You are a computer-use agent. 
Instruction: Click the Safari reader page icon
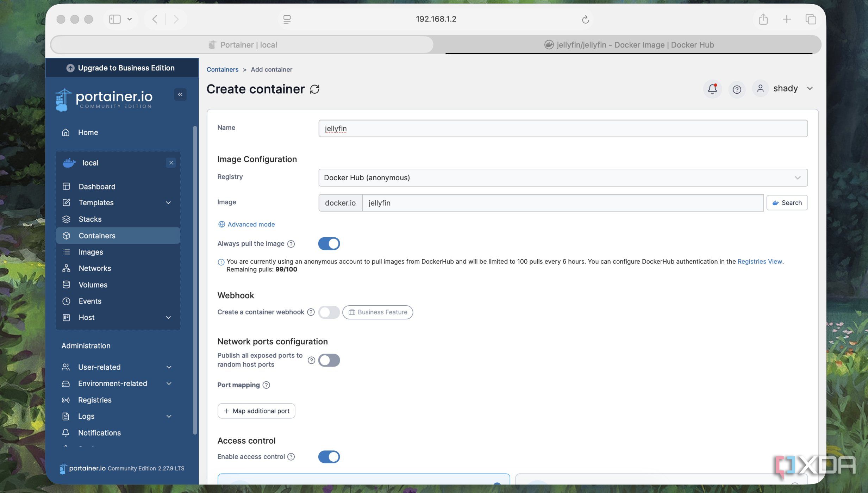[287, 19]
